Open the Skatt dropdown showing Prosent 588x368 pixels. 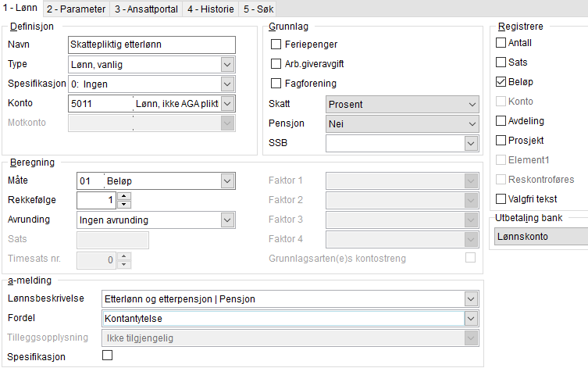[x=471, y=104]
